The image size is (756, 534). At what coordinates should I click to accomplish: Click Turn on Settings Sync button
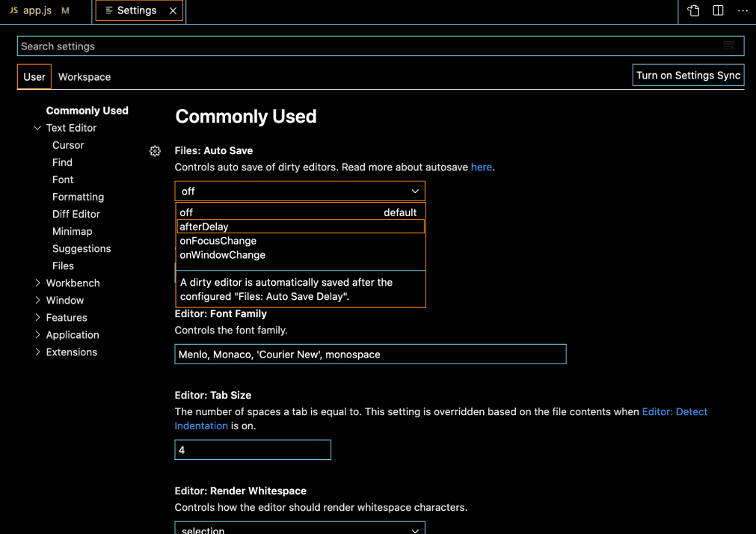688,76
